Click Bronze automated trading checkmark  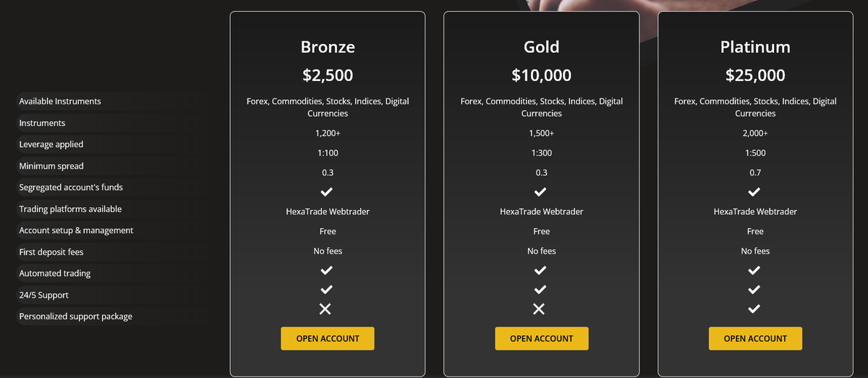click(x=327, y=270)
